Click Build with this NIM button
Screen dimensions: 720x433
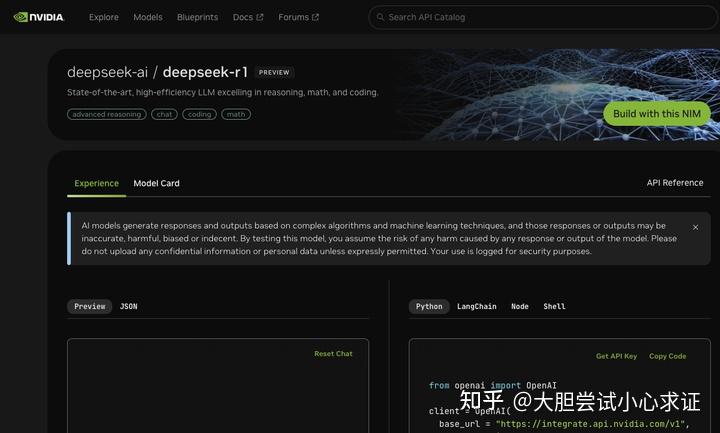click(657, 114)
